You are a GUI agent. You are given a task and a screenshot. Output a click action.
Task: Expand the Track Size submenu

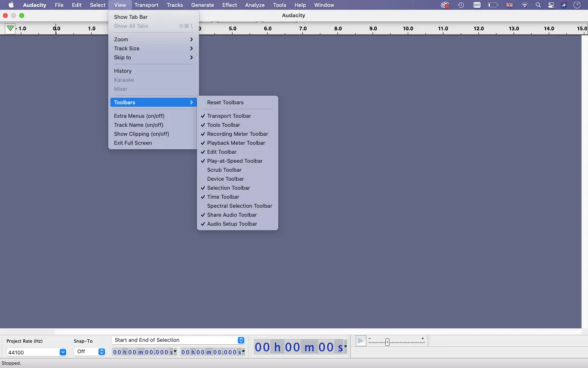pyautogui.click(x=154, y=49)
